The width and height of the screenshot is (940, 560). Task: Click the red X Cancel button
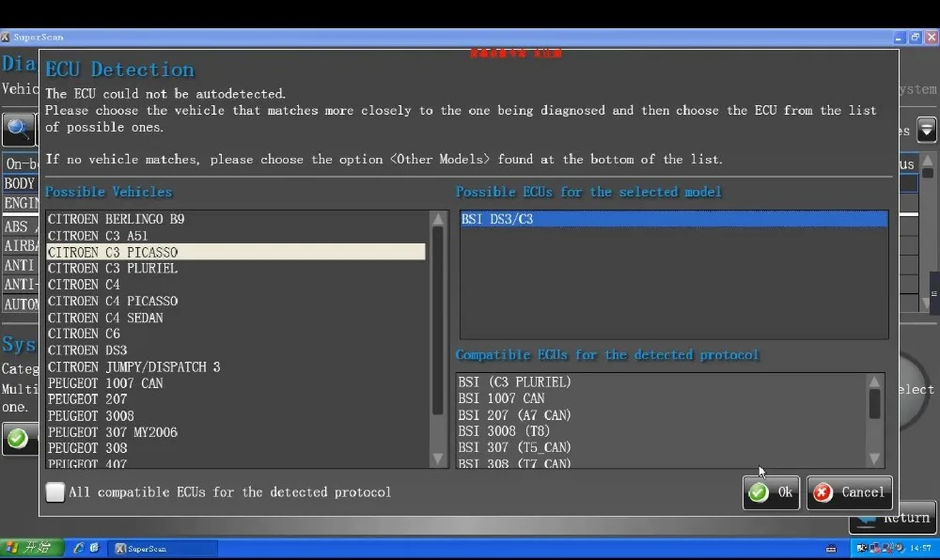[x=850, y=492]
